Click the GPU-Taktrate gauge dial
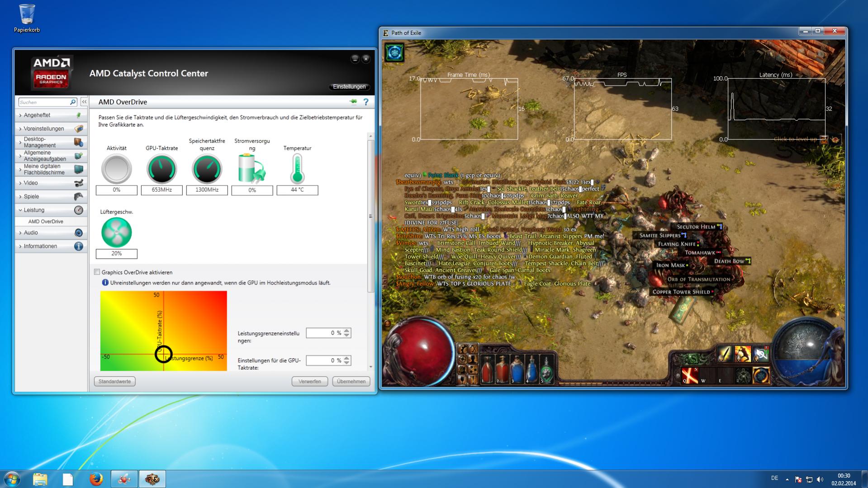The width and height of the screenshot is (868, 488). (161, 169)
